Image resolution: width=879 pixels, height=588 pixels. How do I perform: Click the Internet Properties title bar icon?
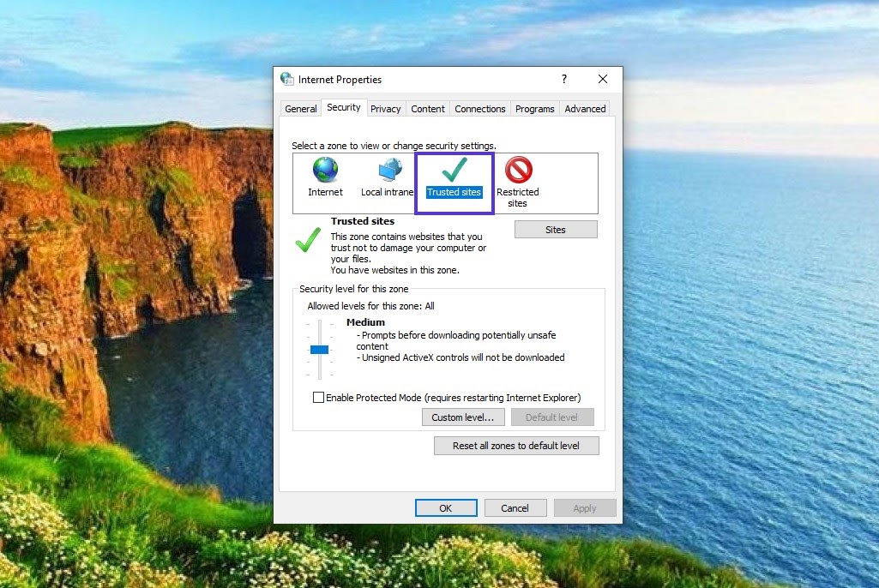[286, 79]
